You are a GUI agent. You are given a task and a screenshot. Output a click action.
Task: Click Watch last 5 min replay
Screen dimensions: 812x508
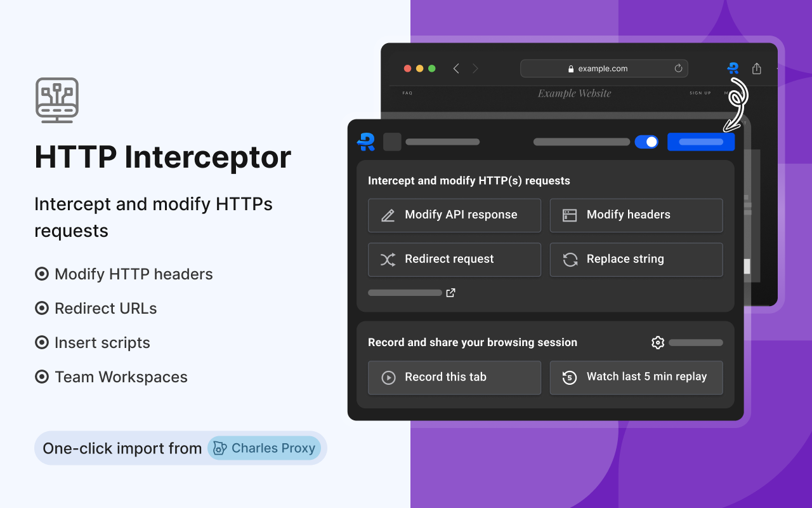pos(636,378)
